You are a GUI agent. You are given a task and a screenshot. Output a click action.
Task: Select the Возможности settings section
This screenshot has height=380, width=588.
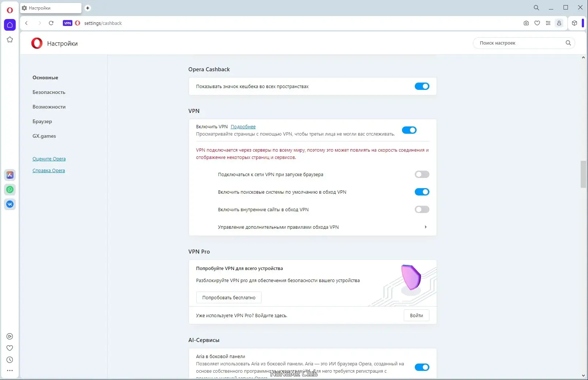(x=49, y=107)
